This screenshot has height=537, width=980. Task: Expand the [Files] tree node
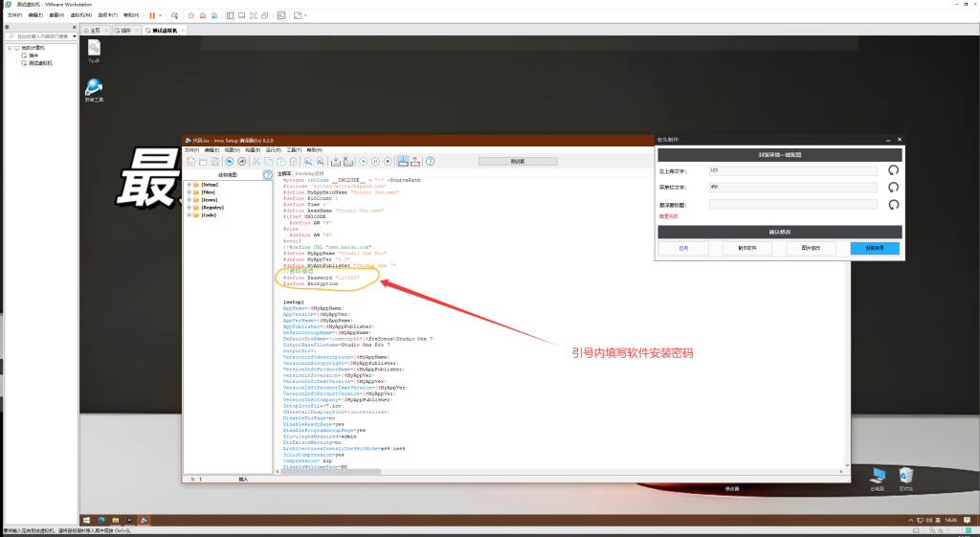189,192
